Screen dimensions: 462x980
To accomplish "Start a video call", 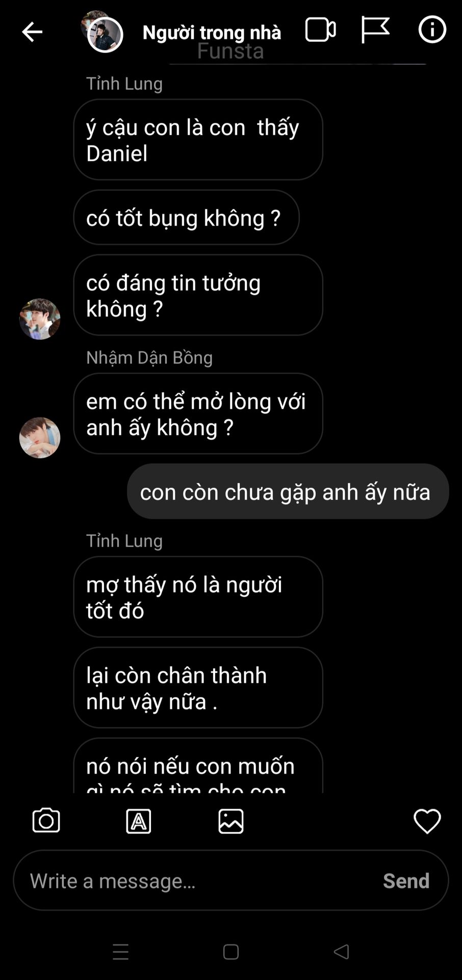I will [x=320, y=30].
